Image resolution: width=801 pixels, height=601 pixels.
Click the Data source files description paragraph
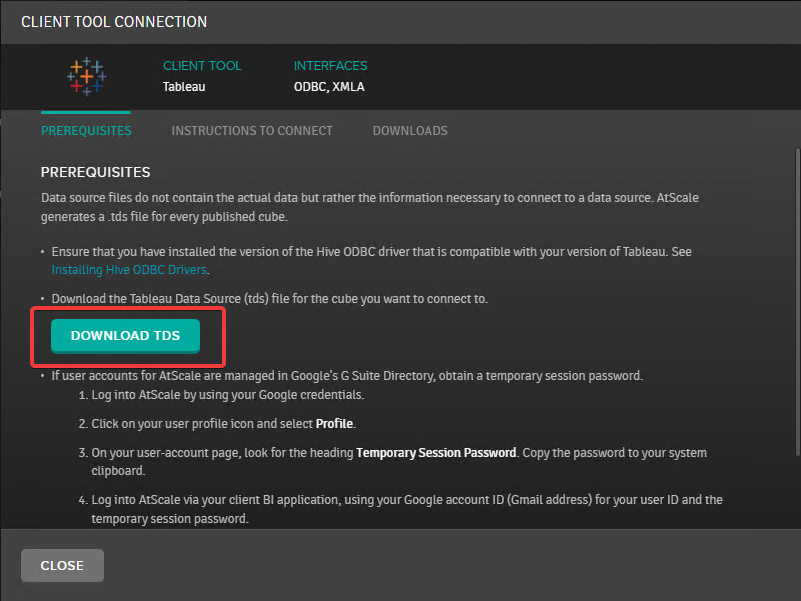coord(370,207)
